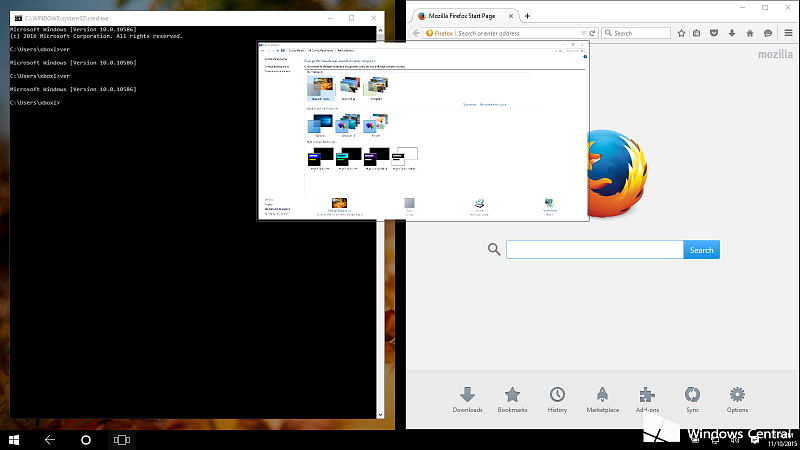800x450 pixels.
Task: Bookmark this page with Firefox star icon
Action: (x=681, y=33)
